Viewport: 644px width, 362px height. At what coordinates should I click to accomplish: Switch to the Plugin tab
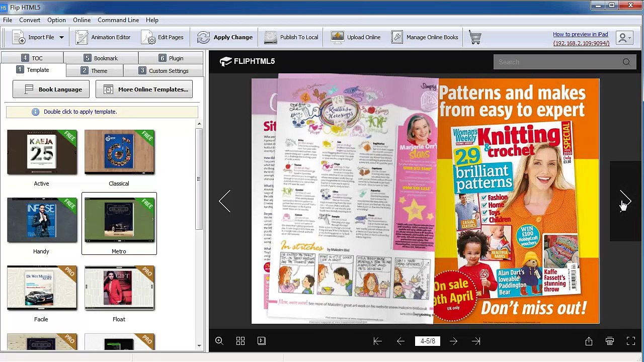point(171,58)
